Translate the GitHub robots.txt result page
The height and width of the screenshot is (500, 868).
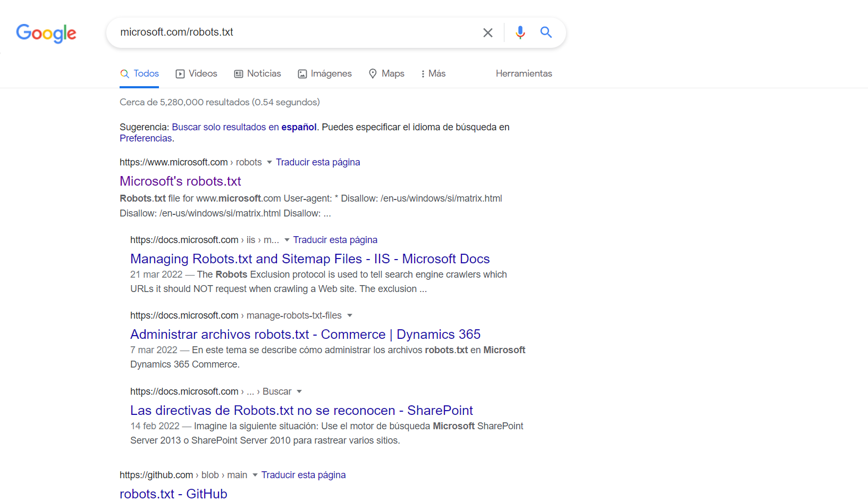pos(304,475)
